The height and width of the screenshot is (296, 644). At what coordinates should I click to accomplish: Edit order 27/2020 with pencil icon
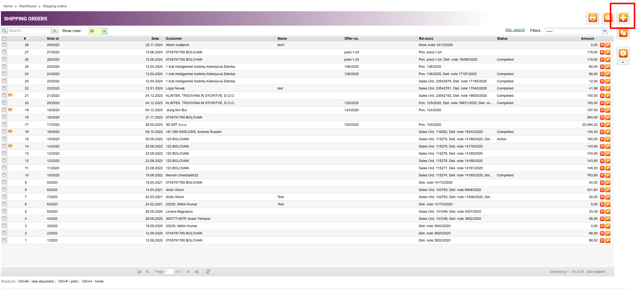(x=608, y=52)
